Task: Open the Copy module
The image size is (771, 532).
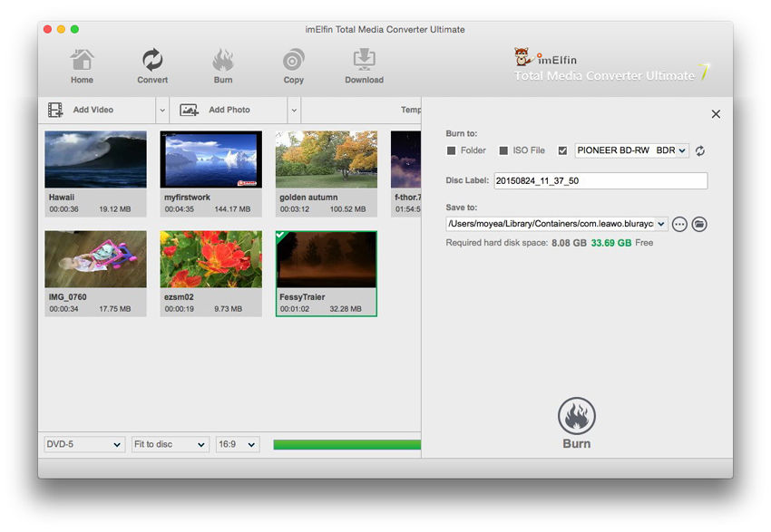Action: tap(294, 66)
